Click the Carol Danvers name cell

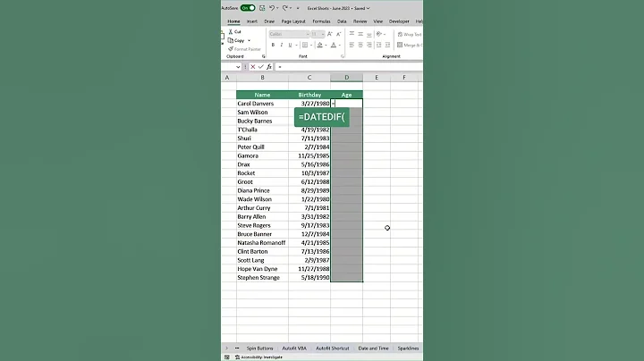(x=262, y=104)
